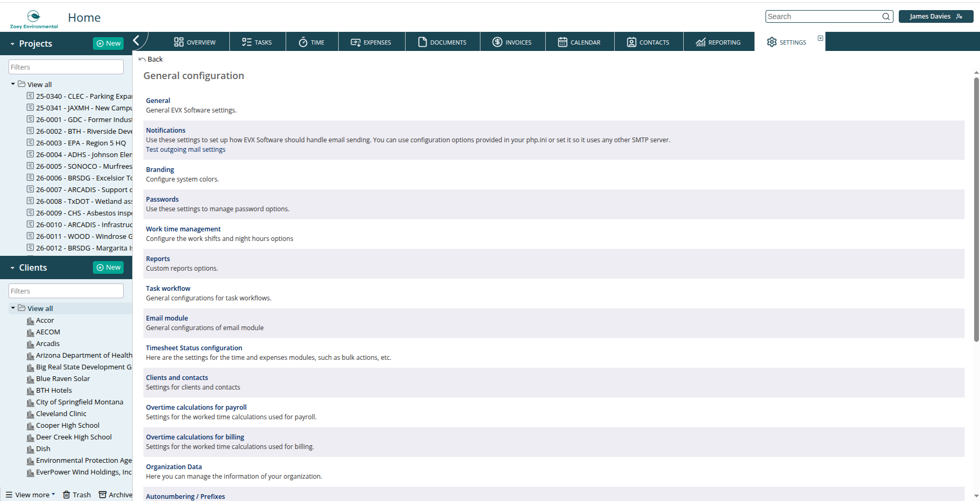Switch to the Documents tab
This screenshot has width=980, height=501.
[x=442, y=42]
